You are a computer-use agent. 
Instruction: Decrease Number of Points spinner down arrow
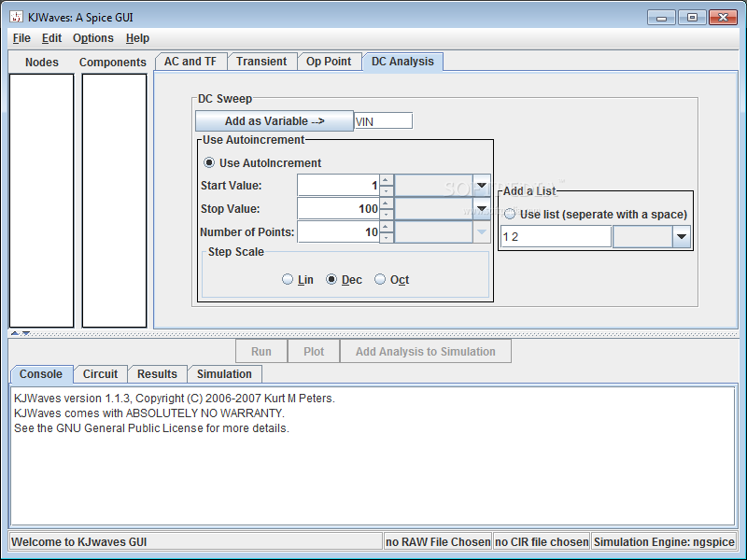[x=387, y=238]
